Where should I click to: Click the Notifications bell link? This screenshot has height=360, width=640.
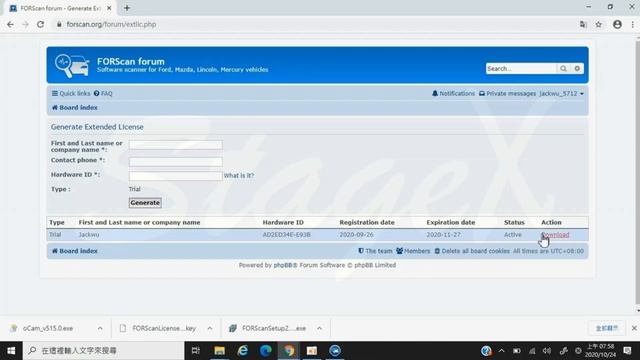pyautogui.click(x=453, y=93)
